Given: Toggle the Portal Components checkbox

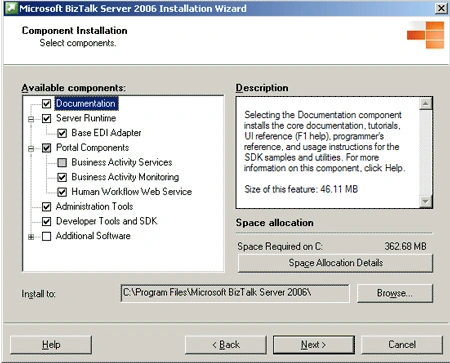Looking at the screenshot, I should tap(46, 148).
